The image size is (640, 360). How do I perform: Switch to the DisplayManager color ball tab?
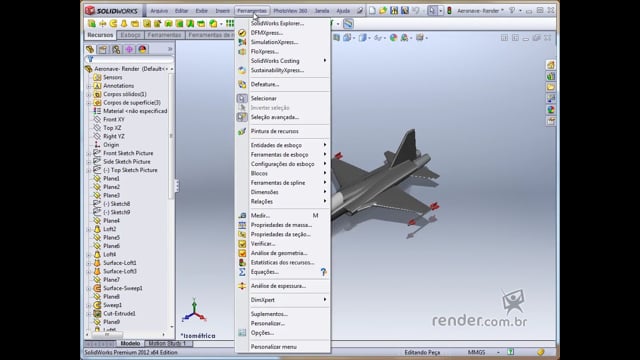point(142,49)
